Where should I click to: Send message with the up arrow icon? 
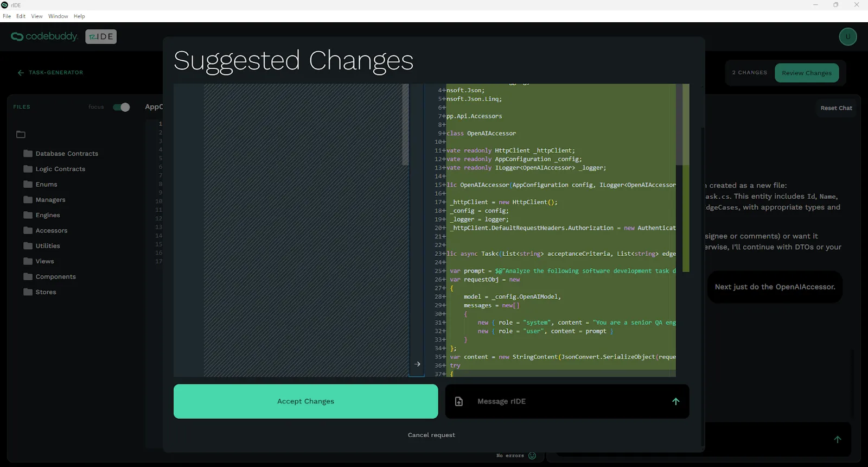675,401
